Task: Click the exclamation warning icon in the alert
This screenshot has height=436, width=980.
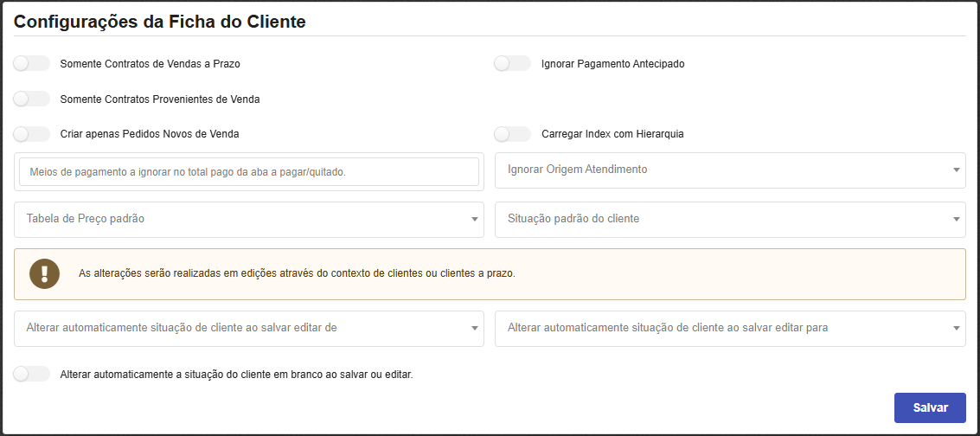Action: coord(44,273)
